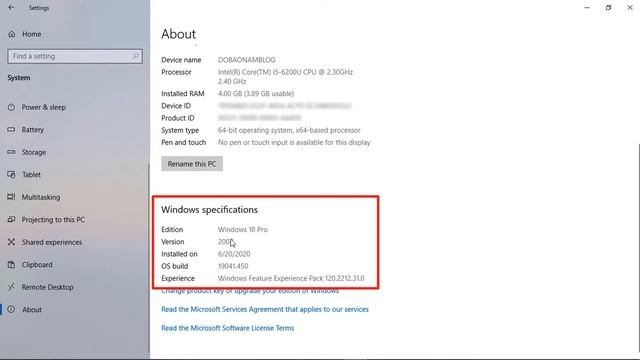Open the change product key link
The image size is (640, 360).
pos(250,291)
